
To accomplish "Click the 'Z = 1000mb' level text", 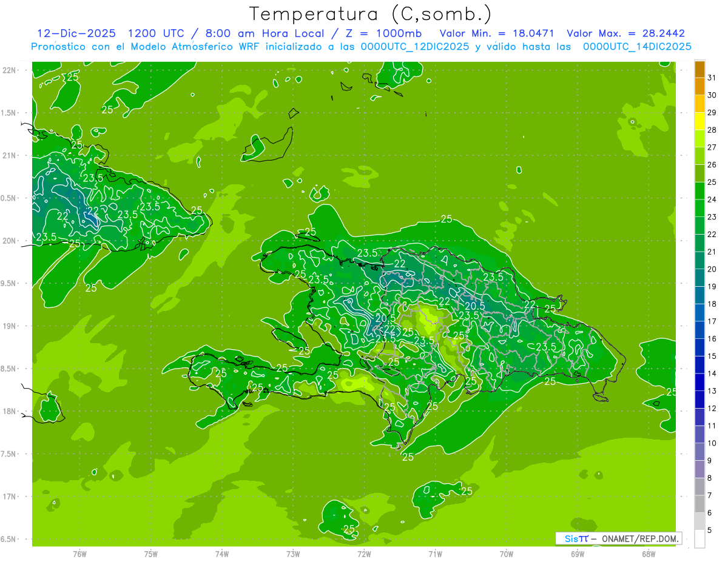I will coord(383,33).
